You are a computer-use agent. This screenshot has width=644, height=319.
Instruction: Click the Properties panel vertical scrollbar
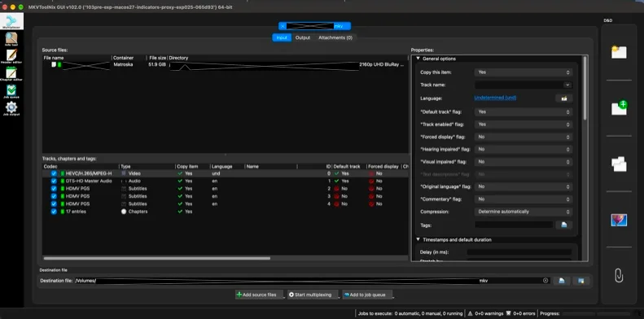585,88
